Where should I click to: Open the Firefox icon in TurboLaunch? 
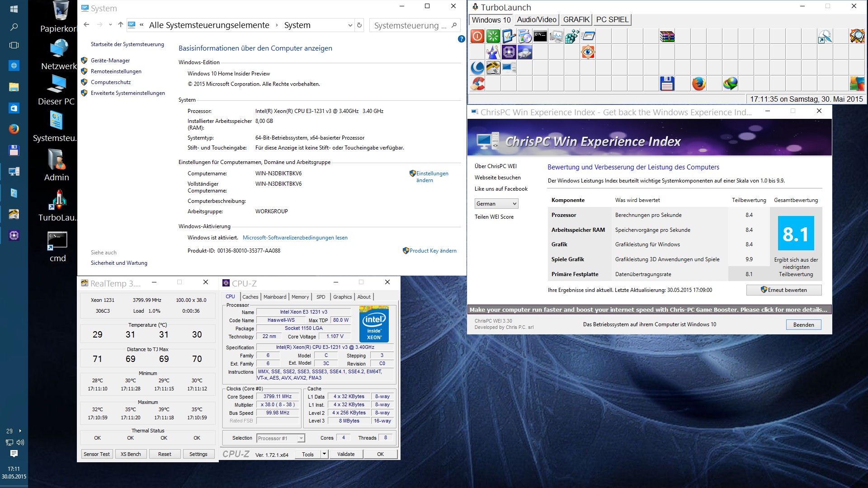tap(698, 84)
